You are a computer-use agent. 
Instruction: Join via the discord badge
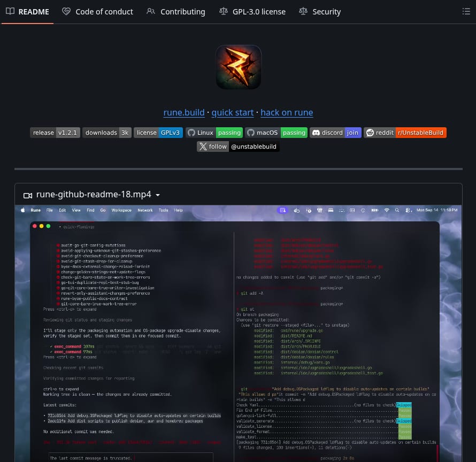click(x=335, y=133)
